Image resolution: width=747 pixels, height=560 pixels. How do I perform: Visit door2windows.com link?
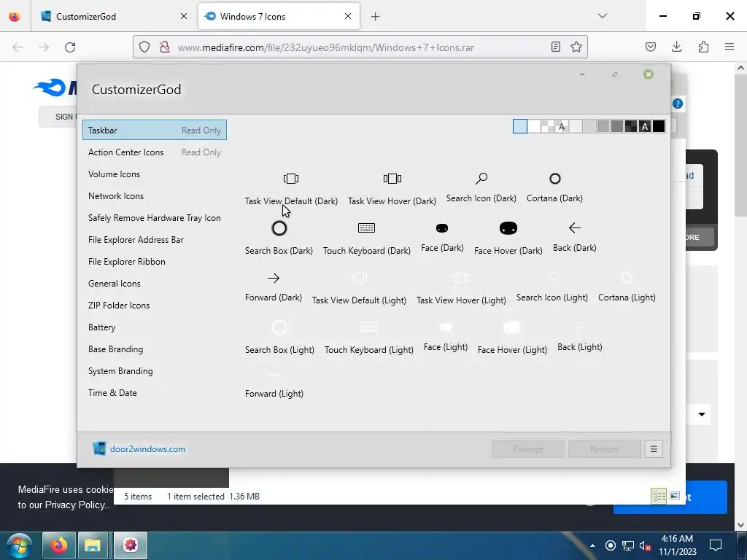click(x=147, y=449)
